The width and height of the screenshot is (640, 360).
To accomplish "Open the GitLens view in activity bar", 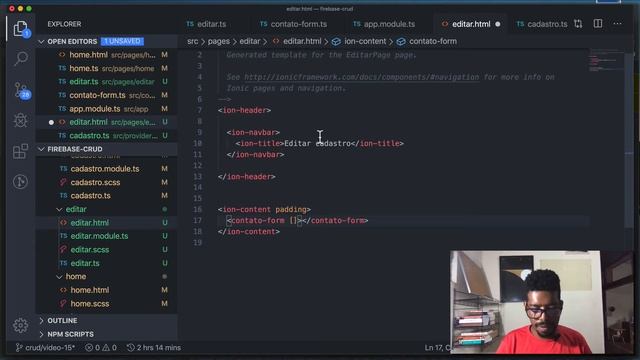I will [20, 182].
